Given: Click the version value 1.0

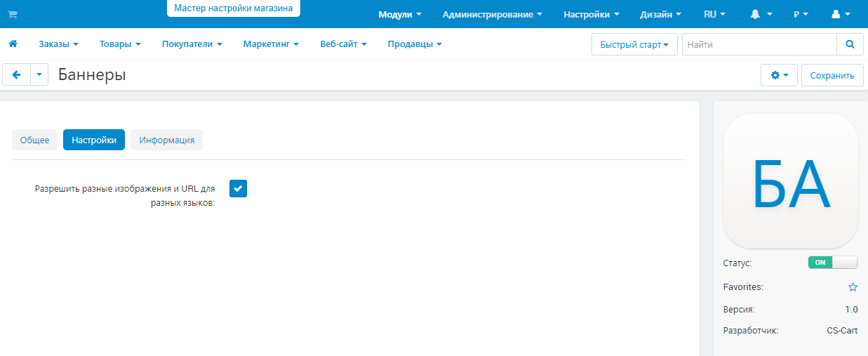Looking at the screenshot, I should pos(852,309).
